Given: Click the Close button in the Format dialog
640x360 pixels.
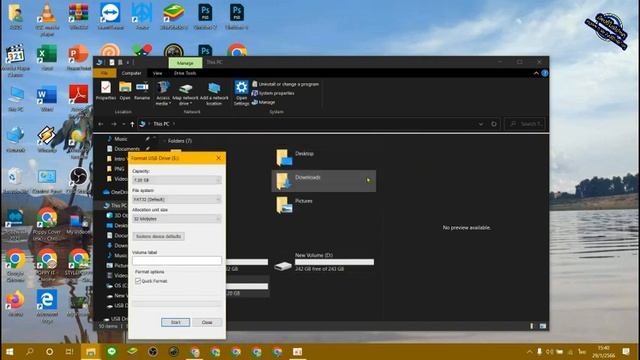Looking at the screenshot, I should point(207,322).
